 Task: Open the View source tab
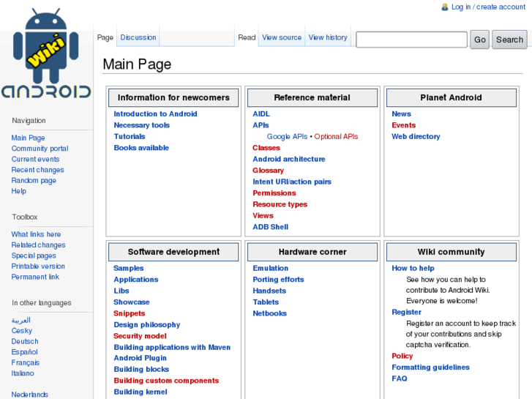click(282, 37)
